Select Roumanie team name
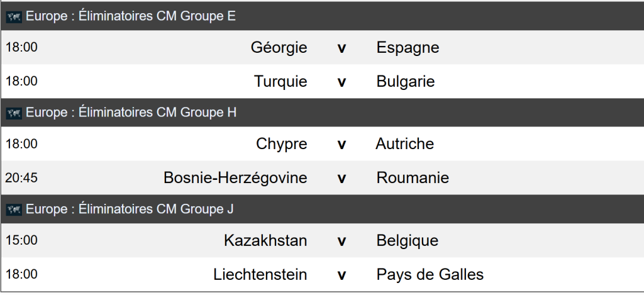 (x=413, y=178)
